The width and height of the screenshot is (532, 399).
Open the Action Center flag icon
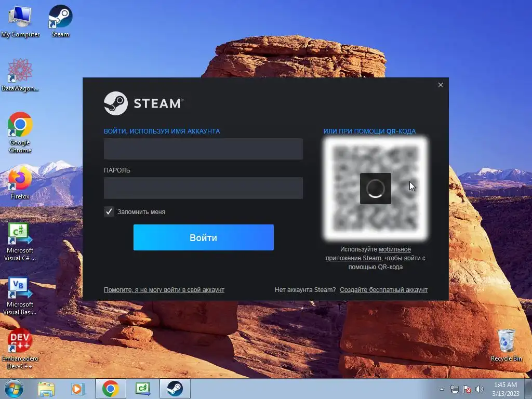pyautogui.click(x=467, y=389)
